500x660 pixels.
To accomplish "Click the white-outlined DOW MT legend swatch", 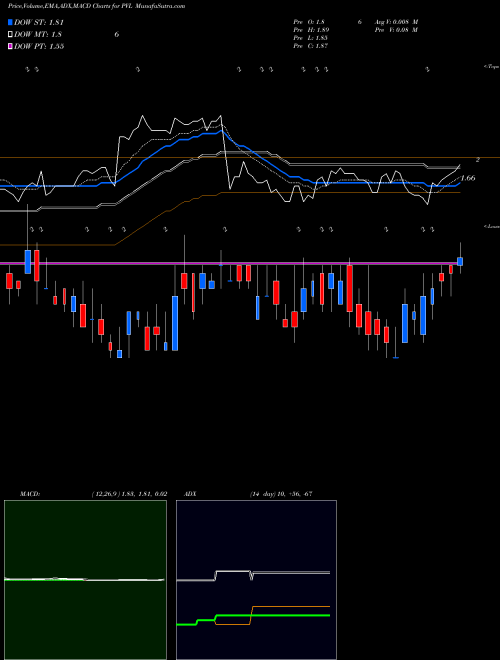I will (x=11, y=34).
